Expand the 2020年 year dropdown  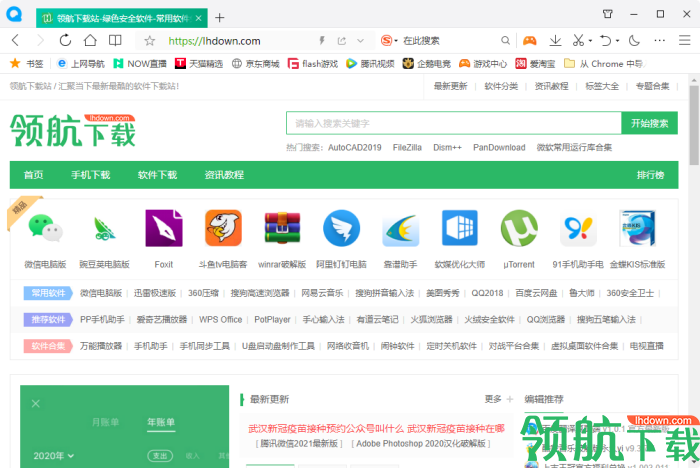click(54, 456)
